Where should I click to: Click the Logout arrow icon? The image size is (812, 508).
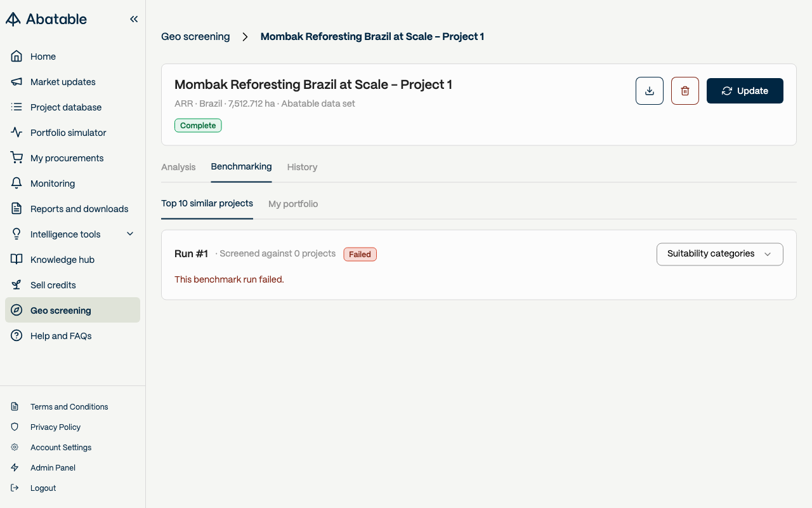(x=15, y=488)
